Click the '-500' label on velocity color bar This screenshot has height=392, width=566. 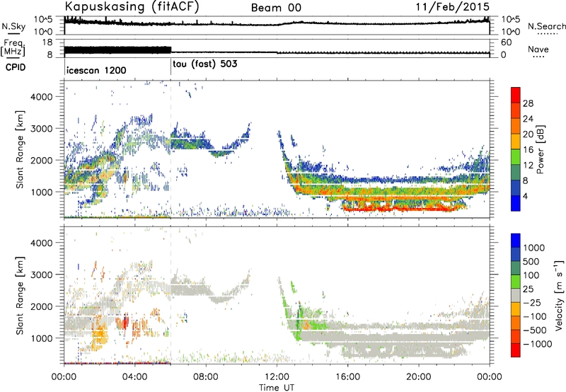(x=535, y=330)
